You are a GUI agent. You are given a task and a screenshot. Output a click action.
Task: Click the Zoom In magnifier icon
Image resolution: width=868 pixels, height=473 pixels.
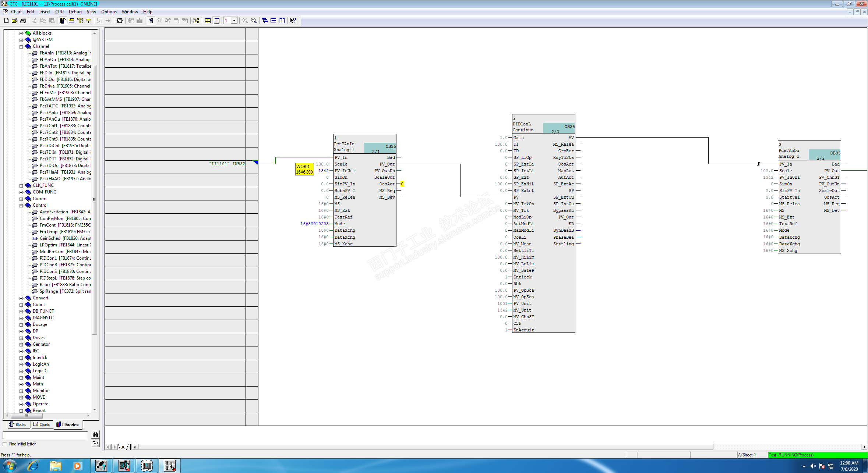point(245,21)
